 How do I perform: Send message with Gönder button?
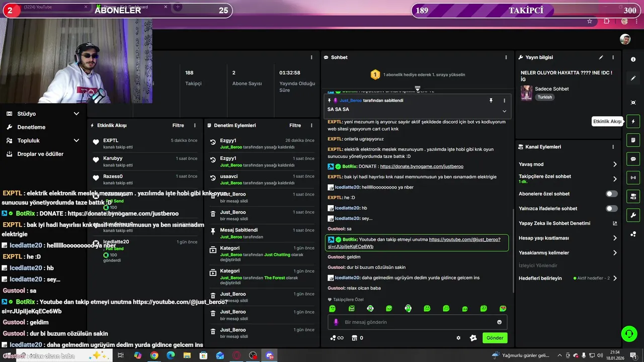[x=495, y=338]
